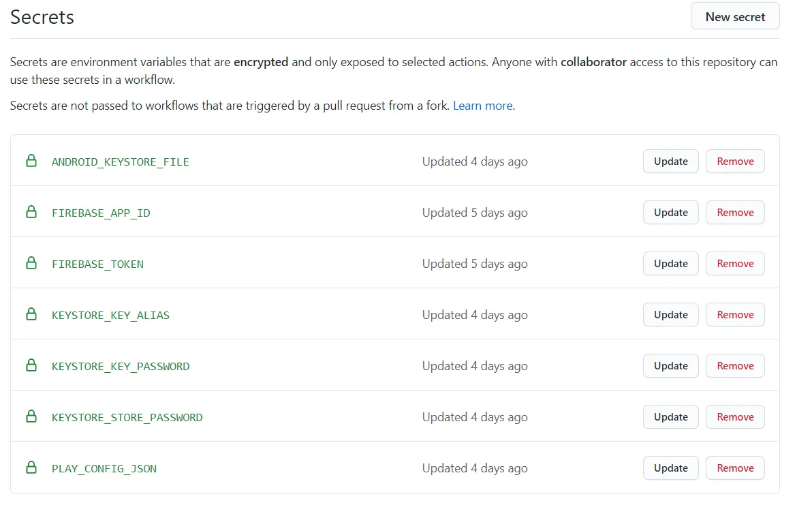The height and width of the screenshot is (518, 812).
Task: Remove the ANDROID_KEYSTORE_FILE secret
Action: coord(735,162)
